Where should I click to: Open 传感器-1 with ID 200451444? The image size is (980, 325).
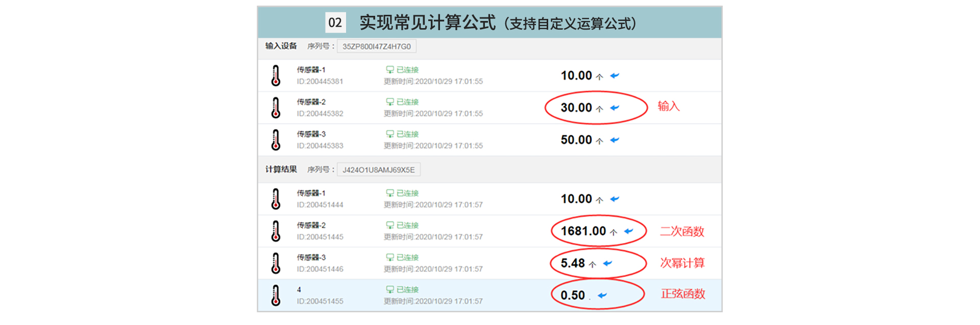[311, 193]
